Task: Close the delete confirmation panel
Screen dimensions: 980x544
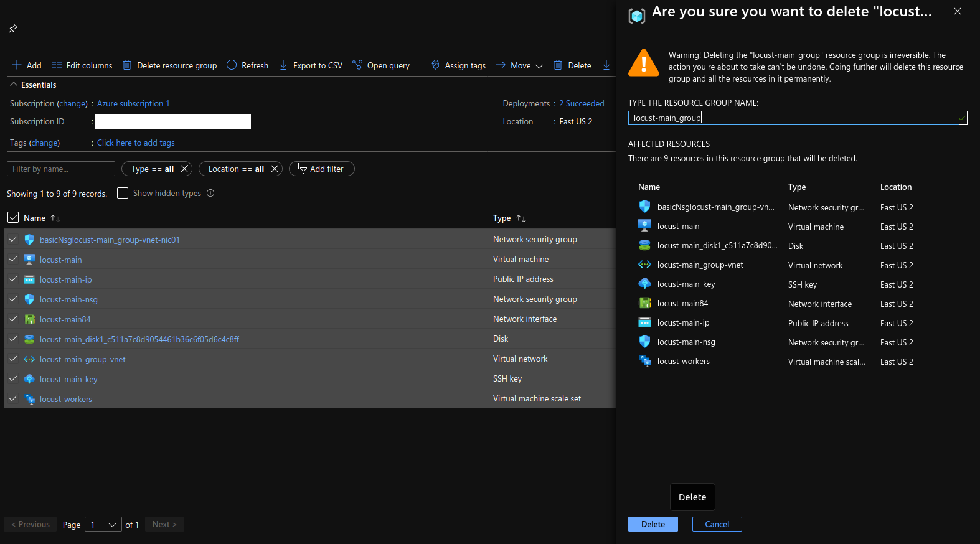Action: tap(958, 11)
